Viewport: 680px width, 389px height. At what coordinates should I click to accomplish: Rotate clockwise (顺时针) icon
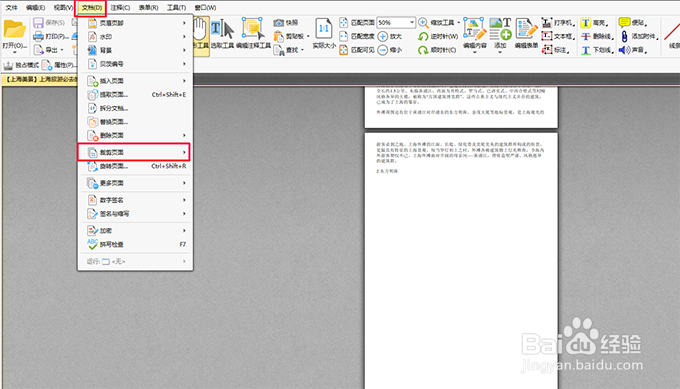[423, 50]
